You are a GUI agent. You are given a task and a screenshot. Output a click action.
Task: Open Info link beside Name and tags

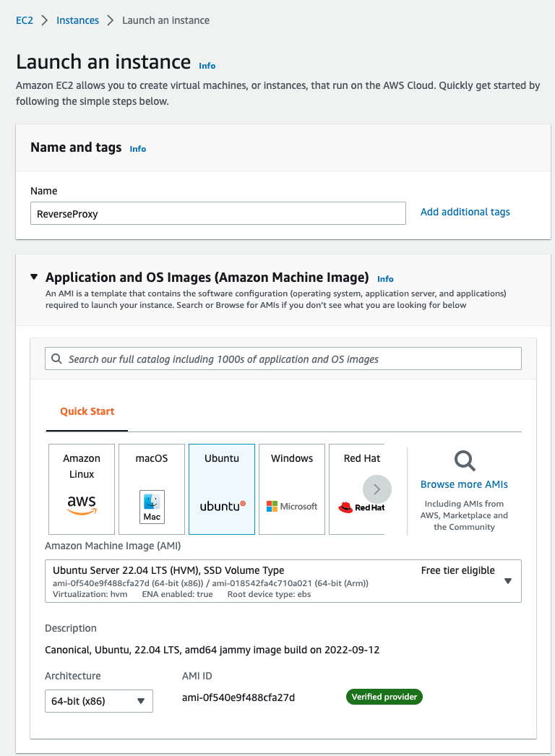click(x=138, y=149)
